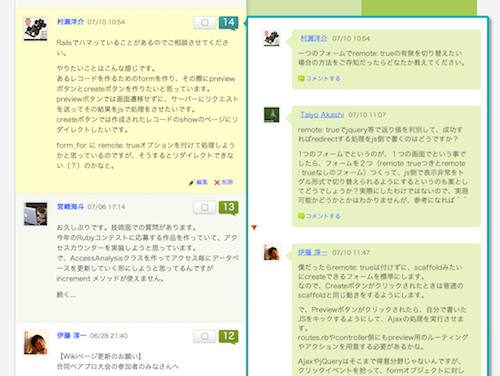The width and height of the screenshot is (500, 376).
Task: Click 村瀬洋介 avatar on post 14
Action: click(x=35, y=29)
